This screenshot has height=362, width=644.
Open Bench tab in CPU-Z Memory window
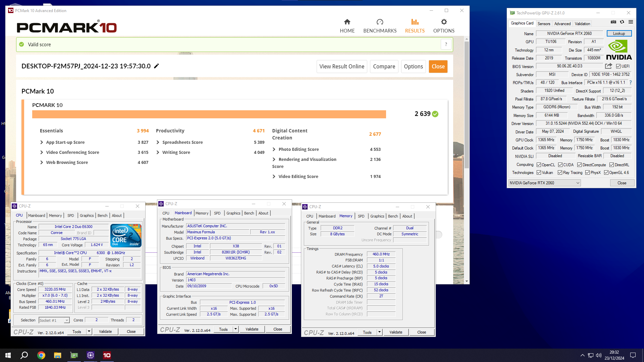click(393, 216)
